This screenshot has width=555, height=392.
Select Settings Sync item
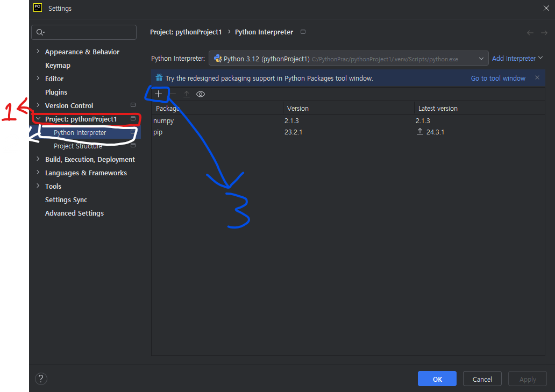[x=66, y=200]
